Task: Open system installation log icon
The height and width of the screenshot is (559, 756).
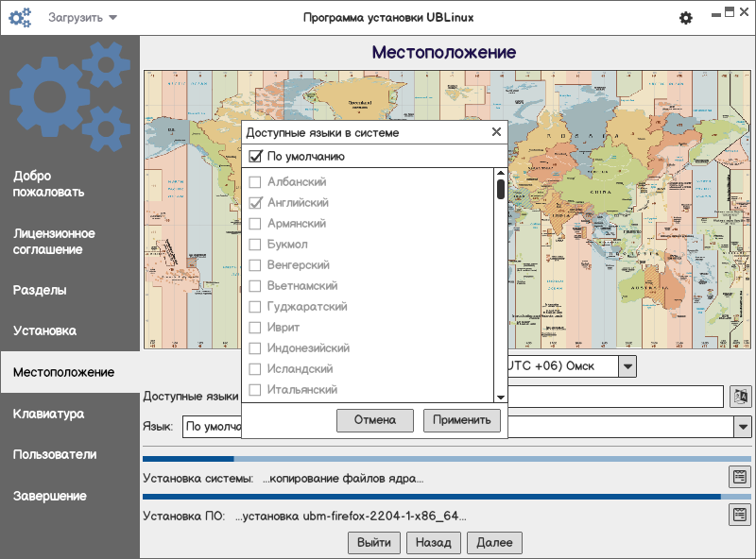Action: click(x=739, y=476)
